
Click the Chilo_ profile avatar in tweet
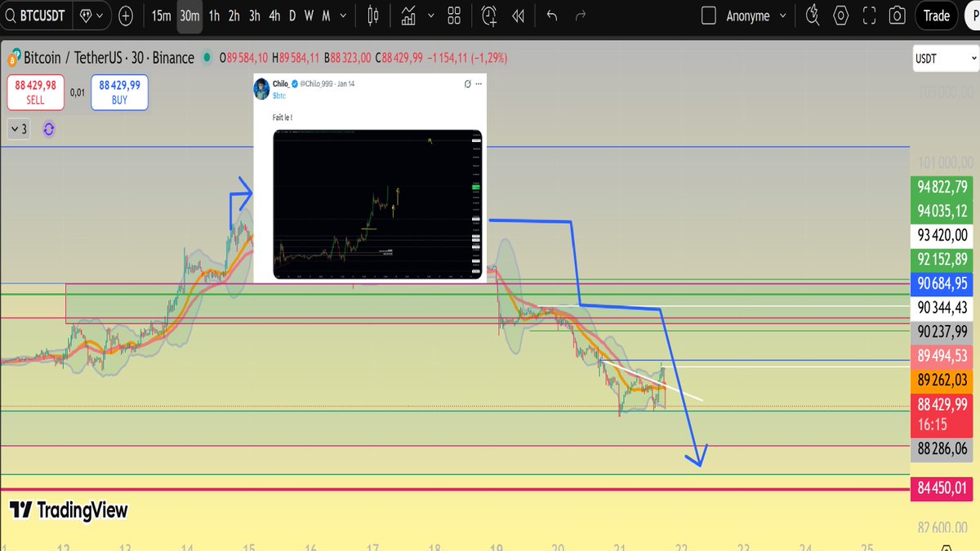tap(261, 87)
